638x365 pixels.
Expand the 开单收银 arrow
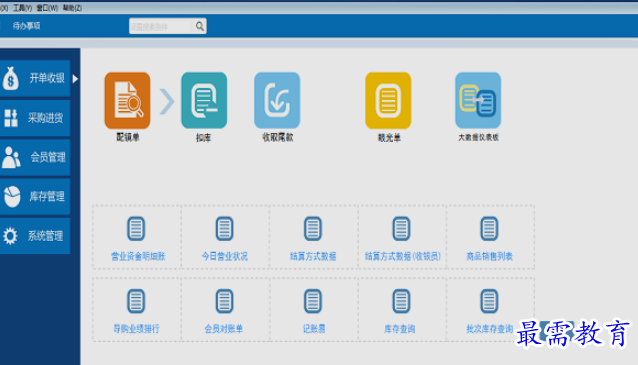point(75,79)
